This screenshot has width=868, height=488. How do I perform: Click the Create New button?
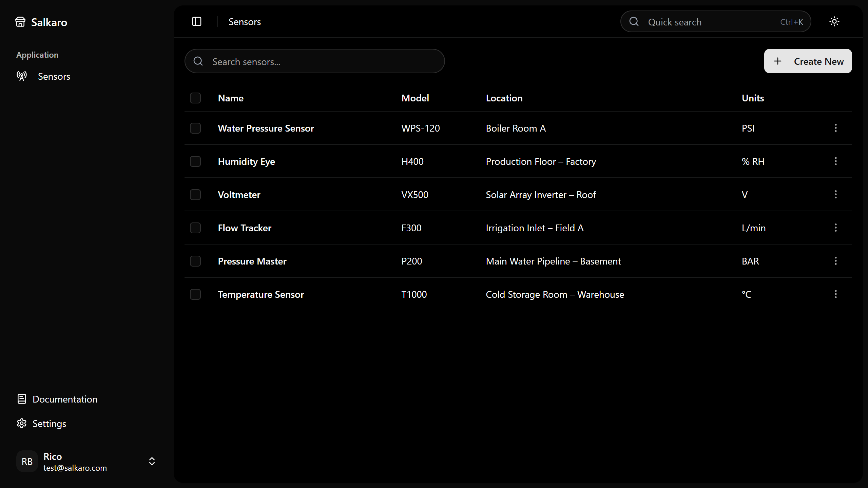pos(808,61)
